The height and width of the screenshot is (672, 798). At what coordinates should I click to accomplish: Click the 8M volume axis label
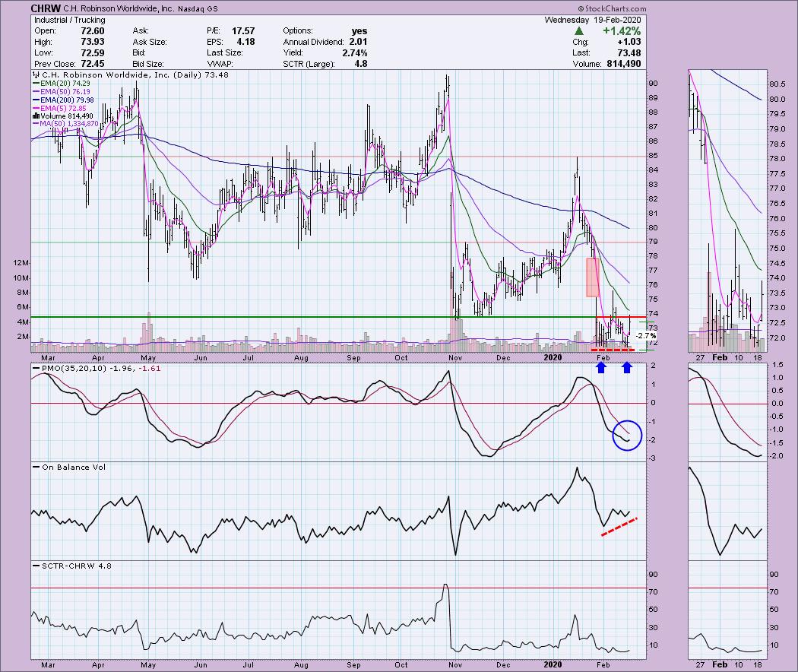point(23,292)
